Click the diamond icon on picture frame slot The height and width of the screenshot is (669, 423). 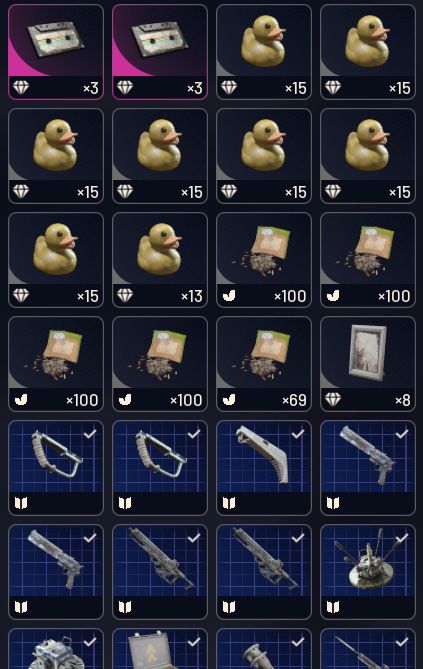coord(333,399)
